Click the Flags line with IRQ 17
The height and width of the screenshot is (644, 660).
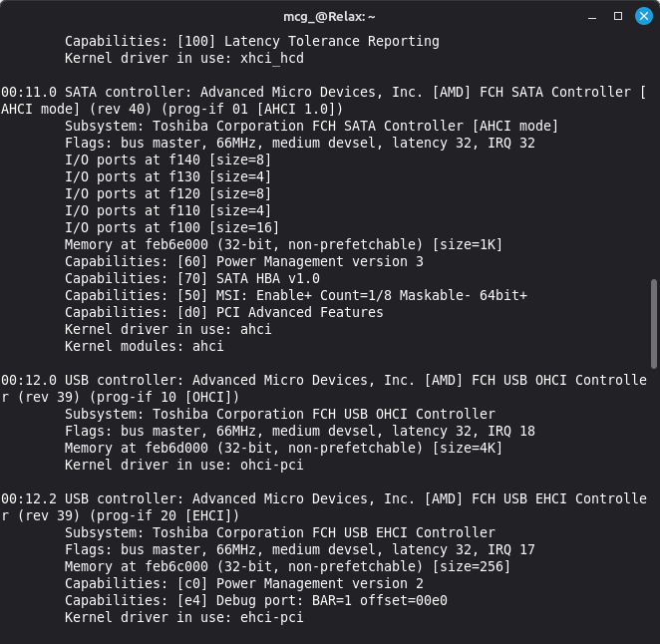coord(300,549)
